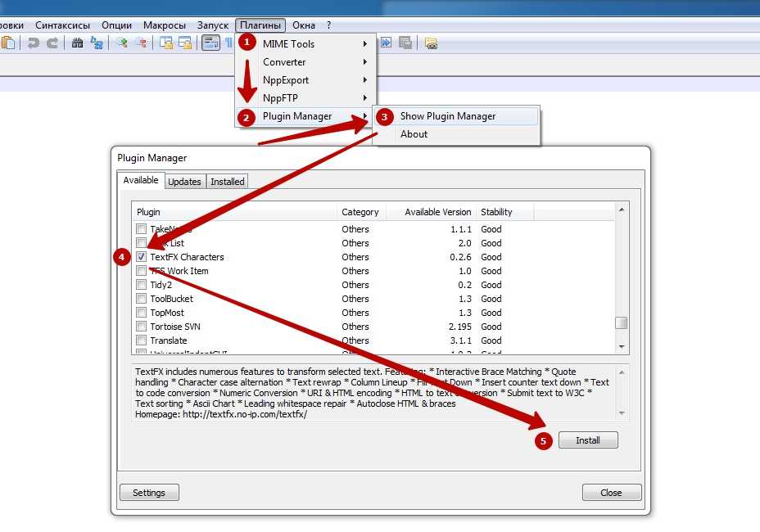Check the TopMost plugin checkbox
Screen dimensions: 760x532
click(141, 313)
